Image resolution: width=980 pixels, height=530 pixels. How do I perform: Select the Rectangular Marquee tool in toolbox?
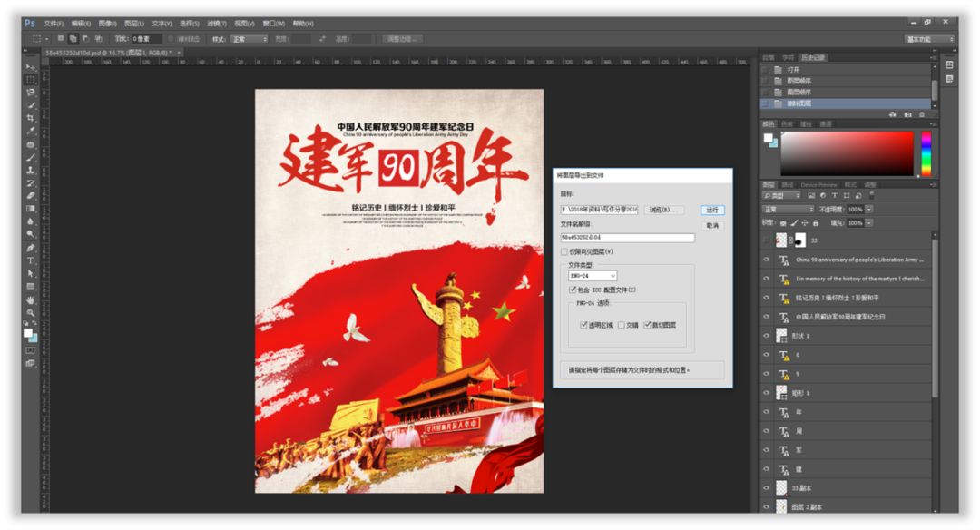coord(30,79)
